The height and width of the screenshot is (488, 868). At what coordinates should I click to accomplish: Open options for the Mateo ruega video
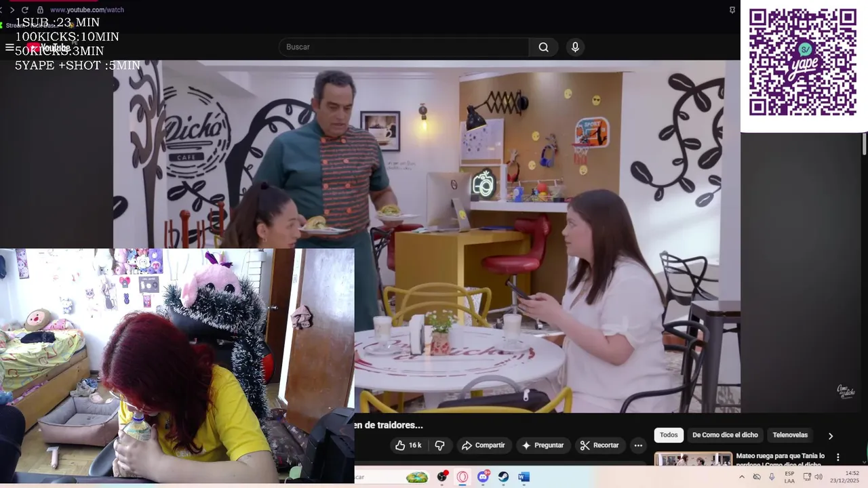837,457
